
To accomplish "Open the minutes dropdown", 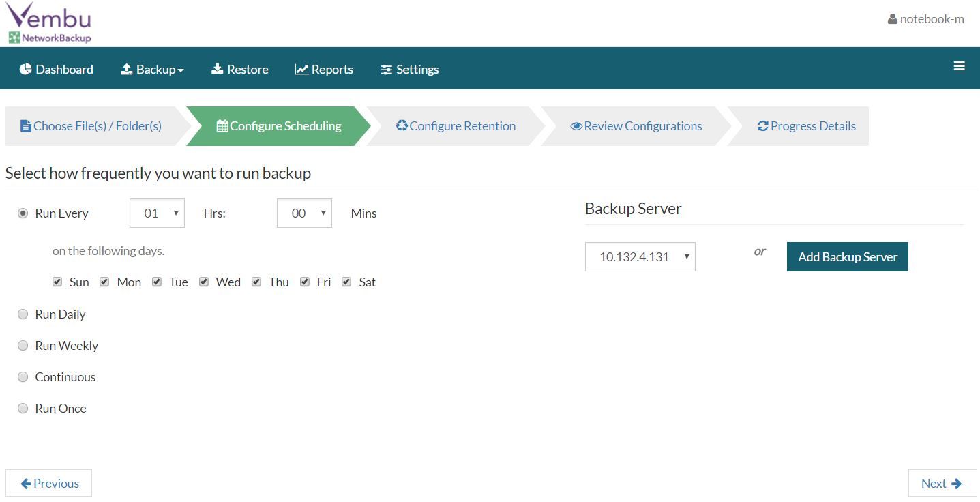I will point(304,213).
